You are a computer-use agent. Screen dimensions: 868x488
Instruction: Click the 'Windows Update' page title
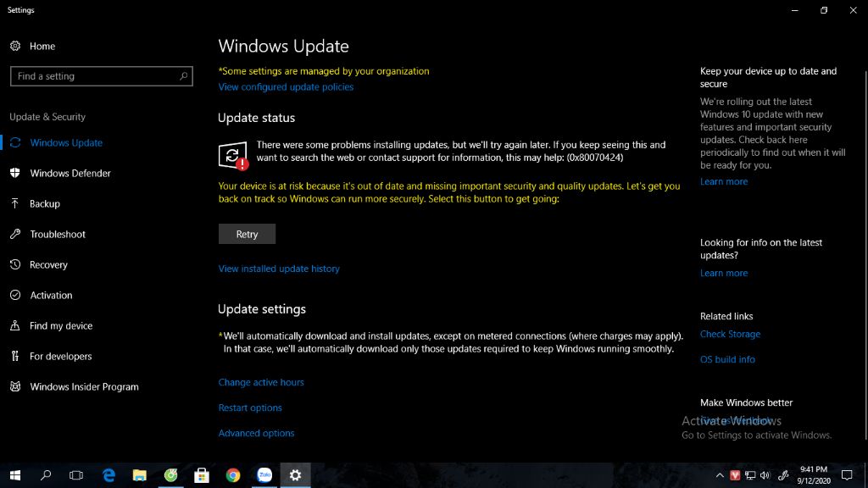283,46
